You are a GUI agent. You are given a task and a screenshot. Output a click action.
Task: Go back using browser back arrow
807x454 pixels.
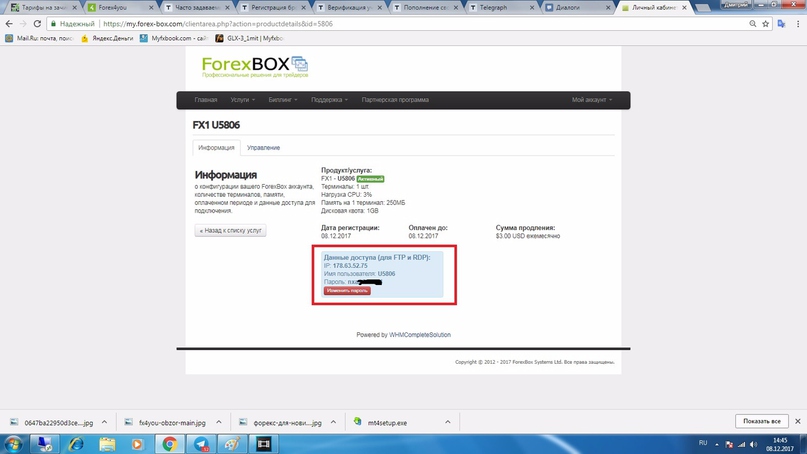click(x=9, y=24)
